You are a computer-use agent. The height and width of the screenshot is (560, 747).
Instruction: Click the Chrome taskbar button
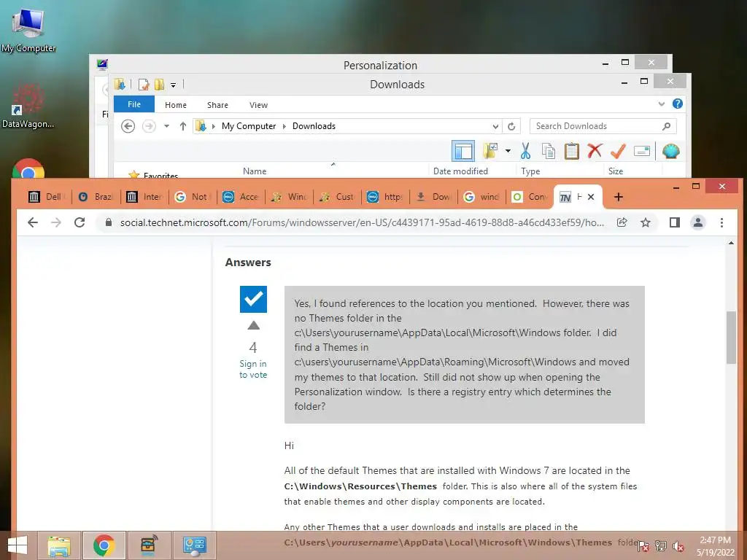pyautogui.click(x=104, y=545)
